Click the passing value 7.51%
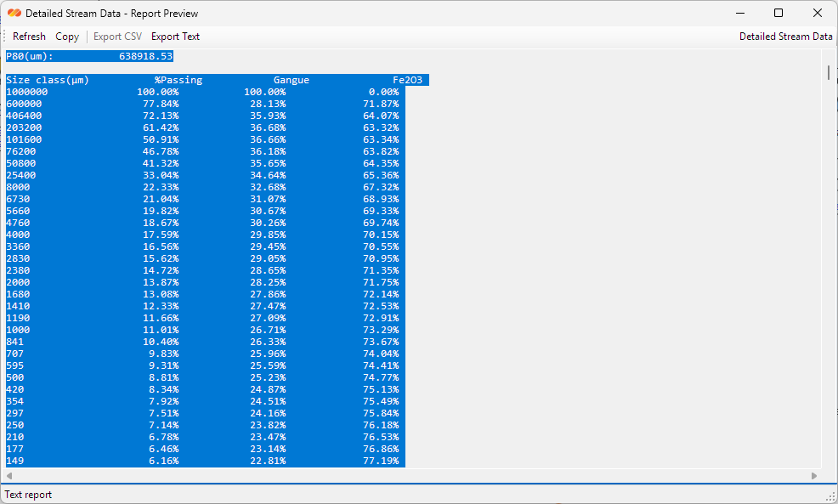The width and height of the screenshot is (838, 504). pos(164,413)
